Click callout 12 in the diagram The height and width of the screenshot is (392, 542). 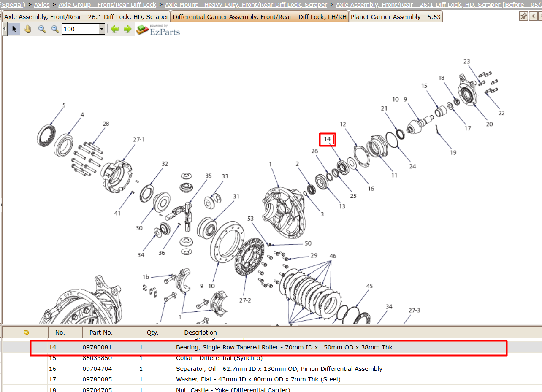(343, 124)
